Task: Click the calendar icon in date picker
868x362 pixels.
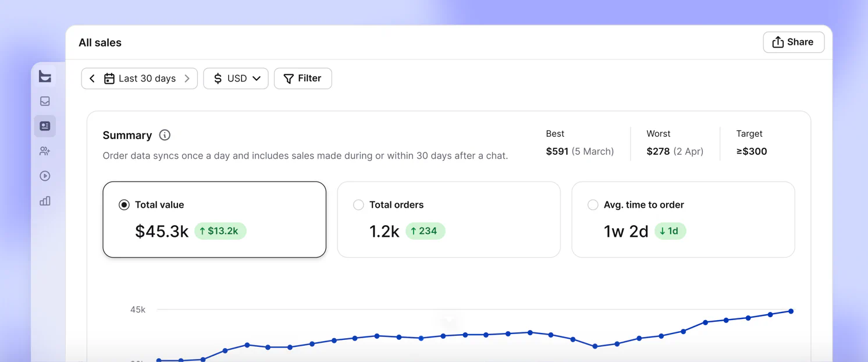Action: point(109,79)
